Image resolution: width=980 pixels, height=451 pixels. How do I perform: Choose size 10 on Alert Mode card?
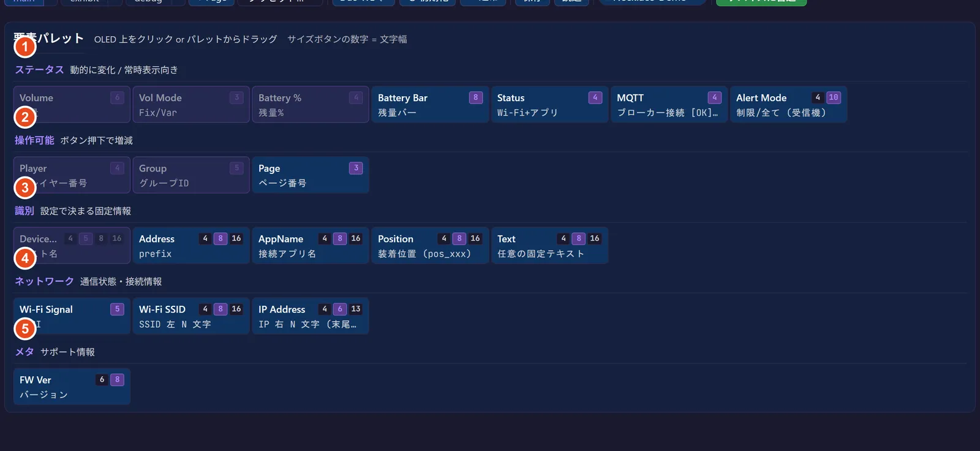pos(834,97)
